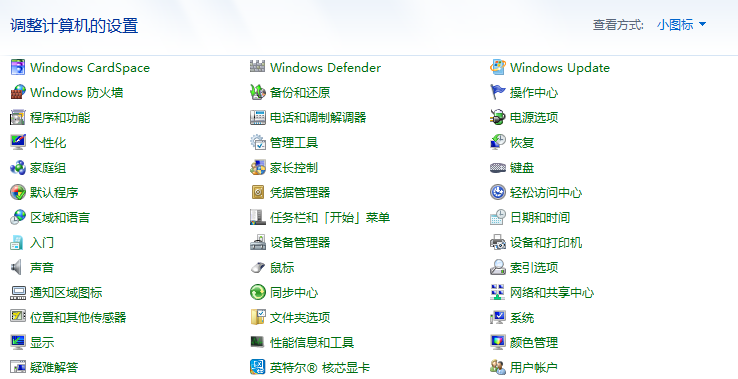Open 网络和共享中心

552,292
